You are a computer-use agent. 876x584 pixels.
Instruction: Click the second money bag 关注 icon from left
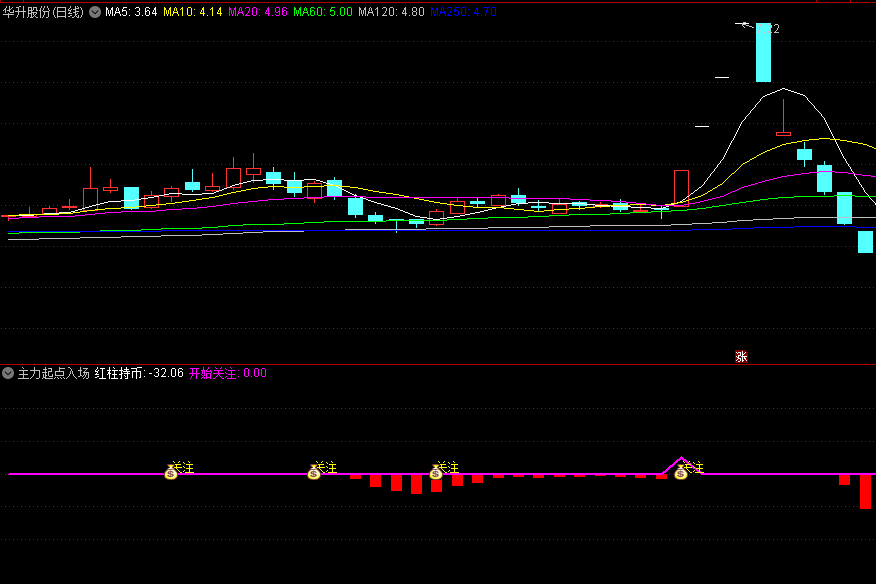click(x=314, y=472)
